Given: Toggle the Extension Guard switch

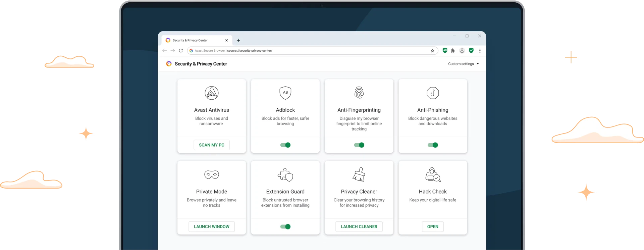Looking at the screenshot, I should (x=285, y=227).
